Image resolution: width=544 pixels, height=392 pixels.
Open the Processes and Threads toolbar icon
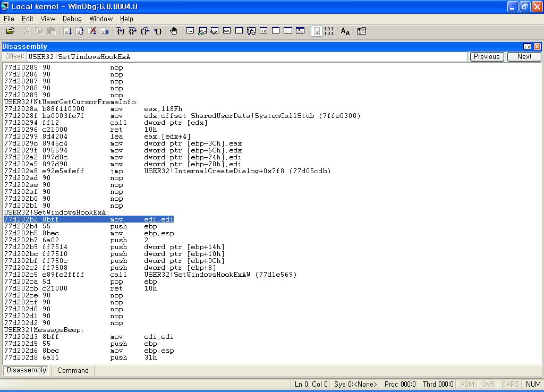tap(288, 31)
